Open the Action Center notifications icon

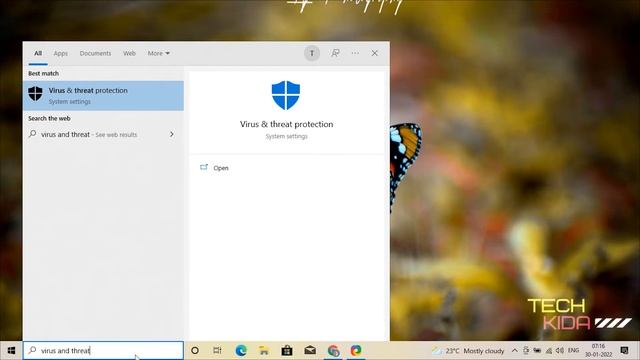(x=624, y=350)
